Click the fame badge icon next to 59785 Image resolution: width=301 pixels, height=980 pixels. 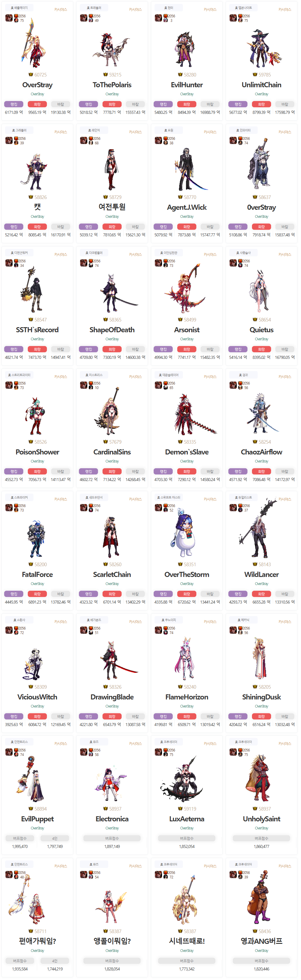tap(255, 75)
